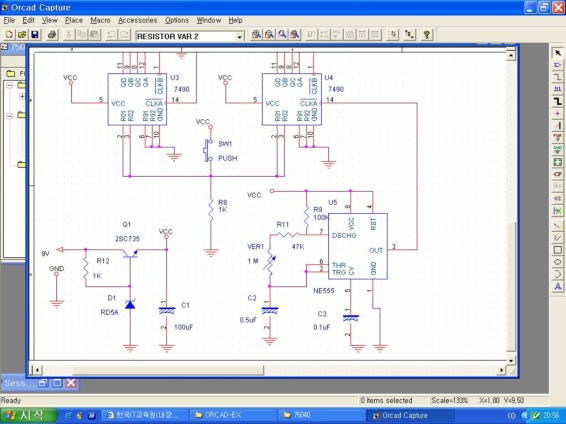Restore the minimized Session window
This screenshot has width=566, height=424.
click(43, 383)
